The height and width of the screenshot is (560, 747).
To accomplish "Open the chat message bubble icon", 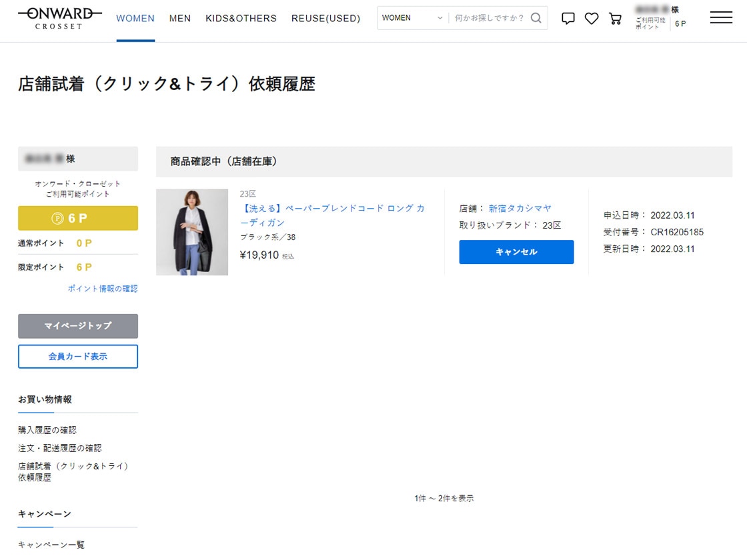I will (568, 18).
